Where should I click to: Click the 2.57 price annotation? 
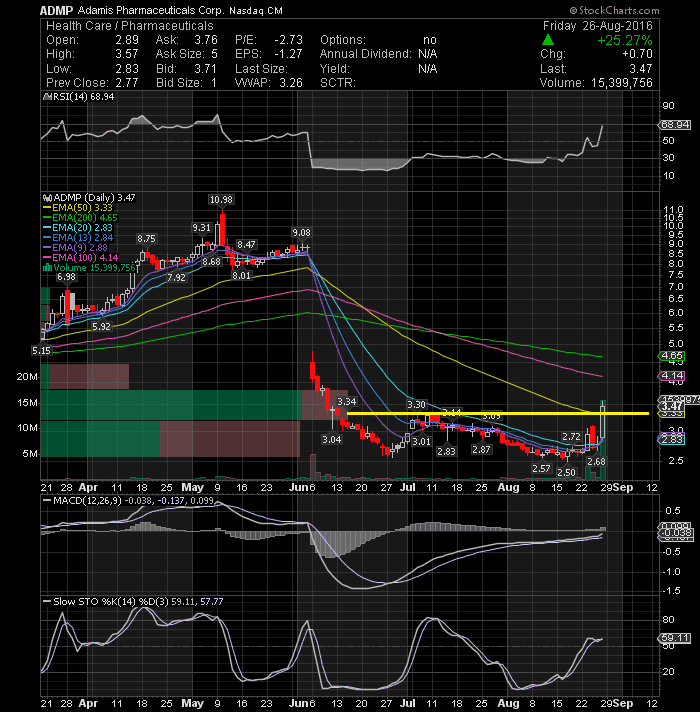(x=541, y=468)
